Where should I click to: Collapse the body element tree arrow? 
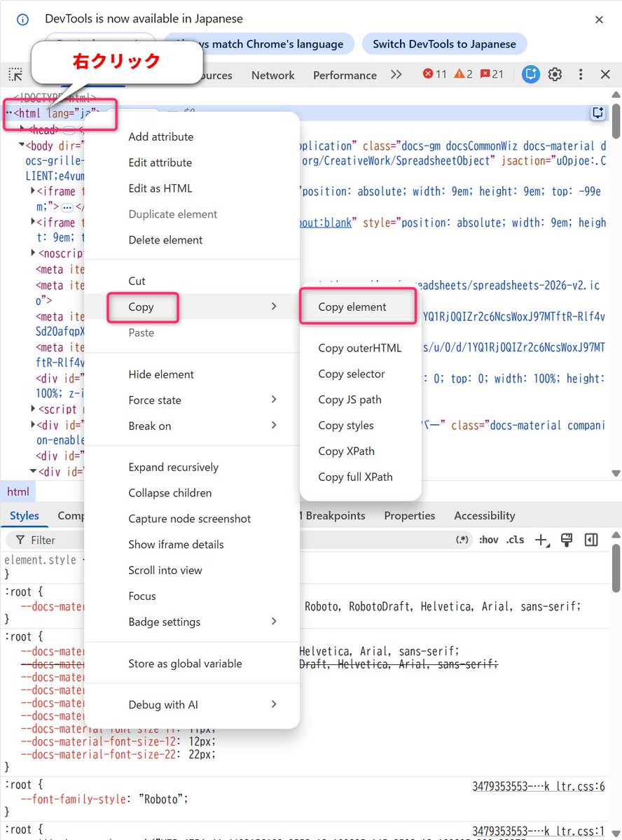tap(21, 146)
